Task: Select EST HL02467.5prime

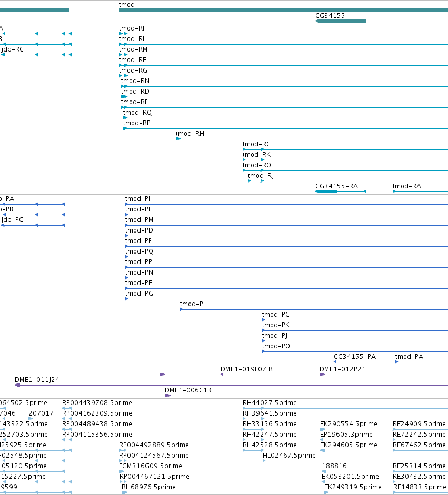Action: click(289, 456)
